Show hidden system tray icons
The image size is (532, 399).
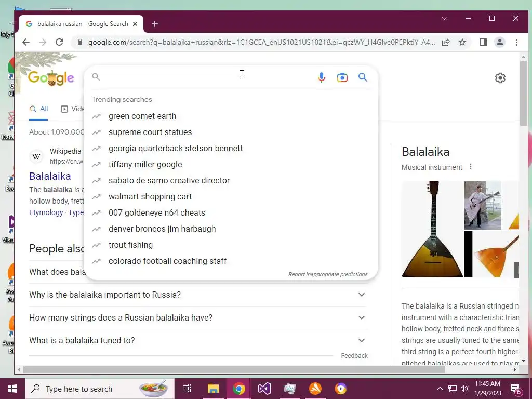440,389
